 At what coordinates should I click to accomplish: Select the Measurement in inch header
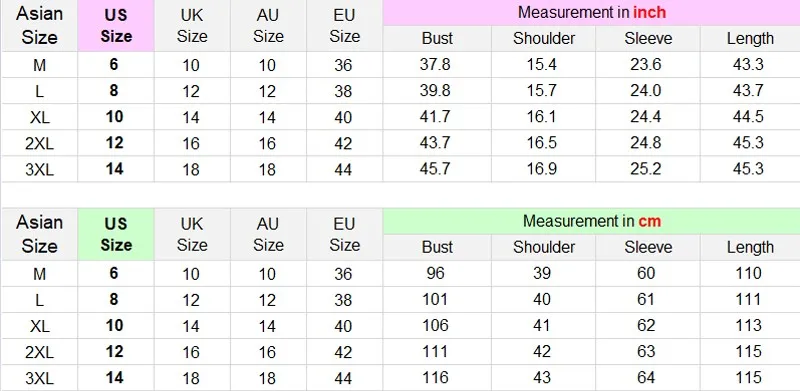pos(591,12)
